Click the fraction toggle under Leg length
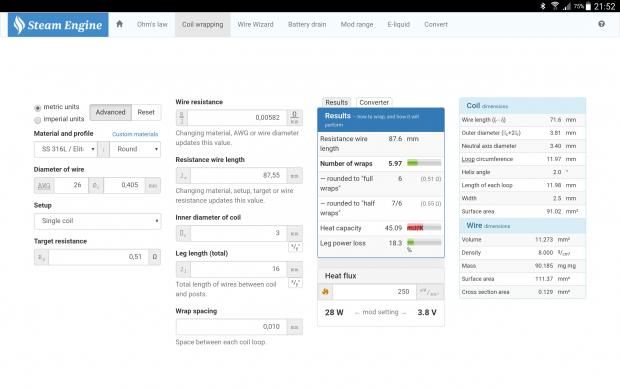The height and width of the screenshot is (388, 620). 295,283
